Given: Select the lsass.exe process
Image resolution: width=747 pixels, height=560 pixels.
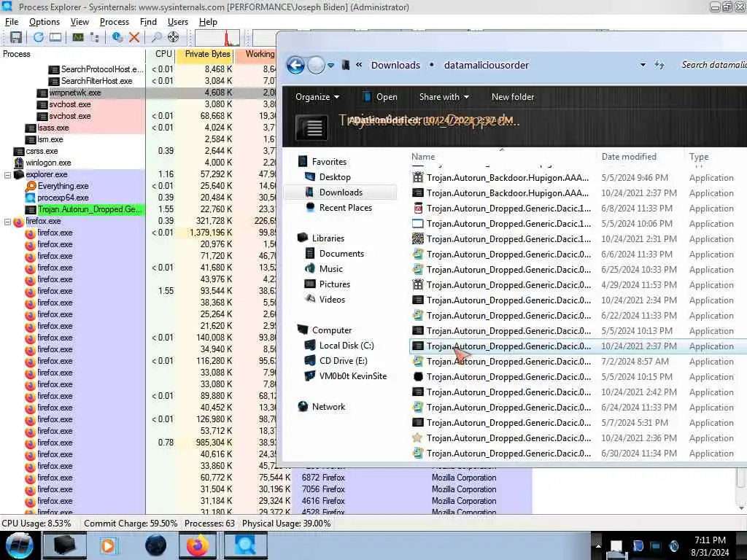Looking at the screenshot, I should click(53, 128).
